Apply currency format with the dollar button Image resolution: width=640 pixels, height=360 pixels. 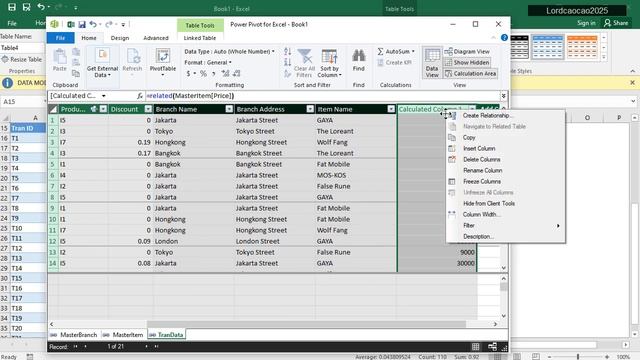(188, 73)
